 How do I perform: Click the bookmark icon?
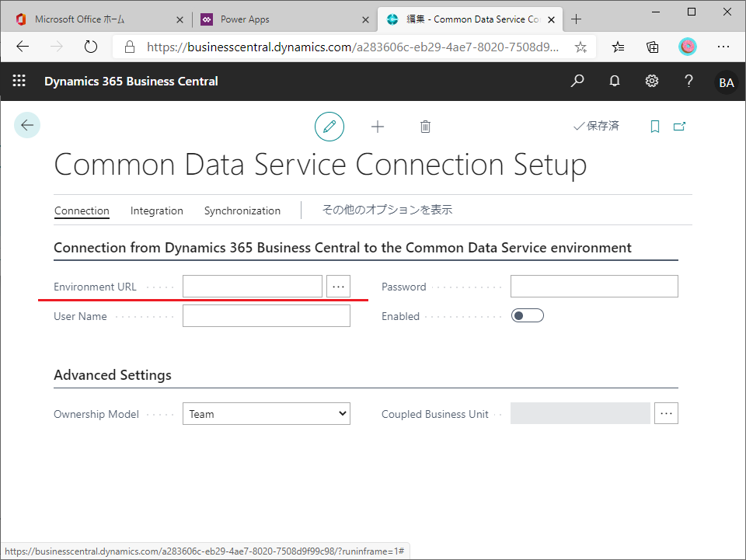(x=654, y=127)
